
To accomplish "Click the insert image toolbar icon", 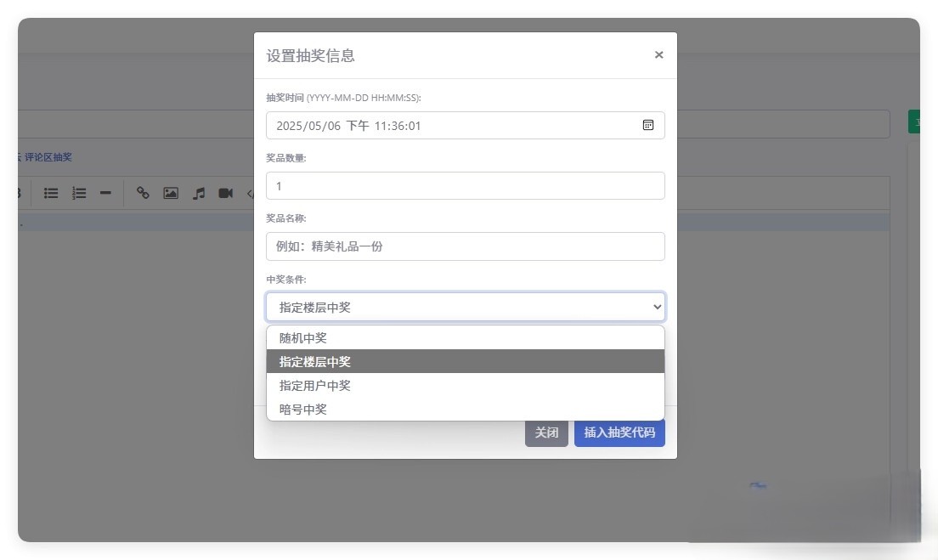I will [x=171, y=193].
